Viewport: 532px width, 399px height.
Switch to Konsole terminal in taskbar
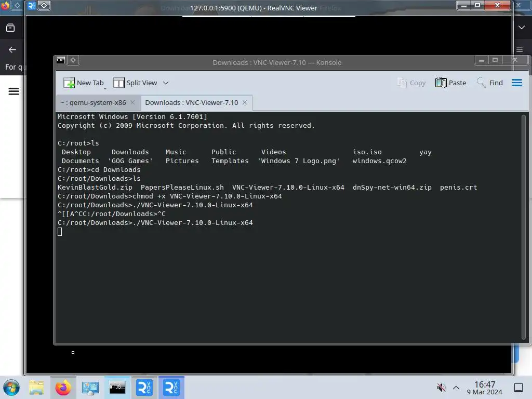point(117,388)
